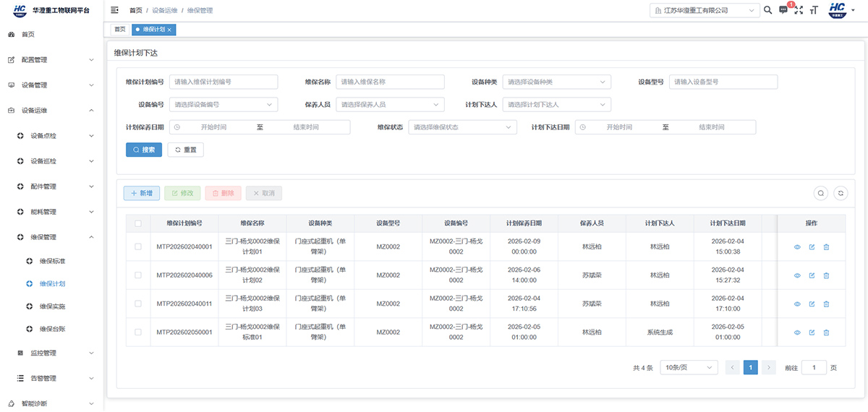
Task: Go to previous page arrow
Action: tap(732, 367)
